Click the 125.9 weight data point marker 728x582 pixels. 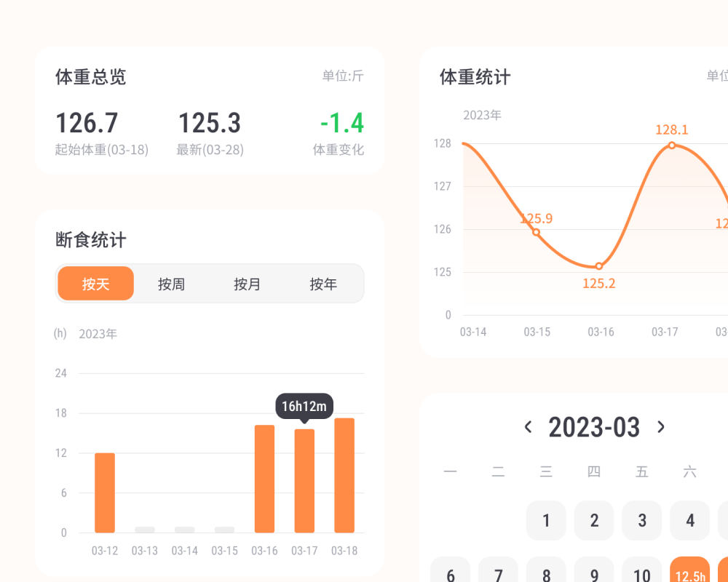coord(536,231)
